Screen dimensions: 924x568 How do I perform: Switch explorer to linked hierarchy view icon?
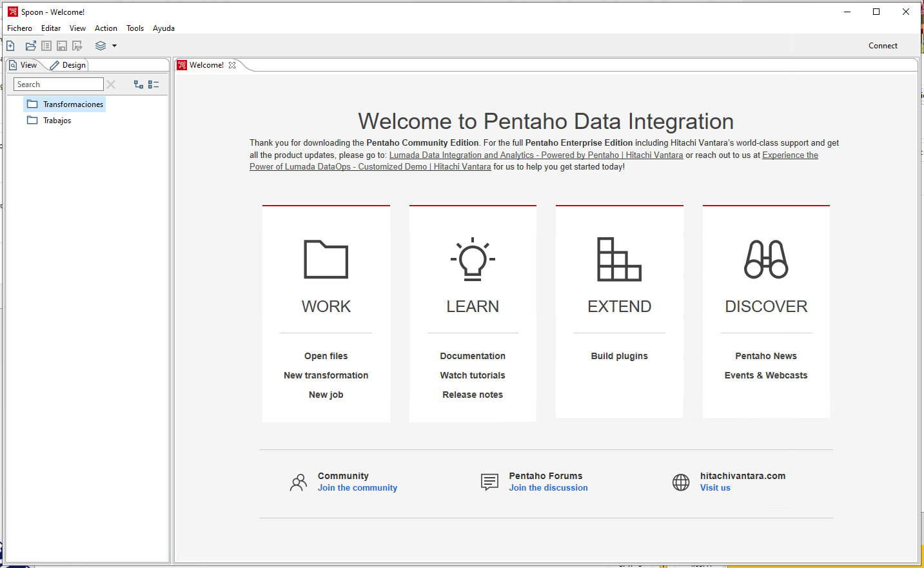pos(139,84)
